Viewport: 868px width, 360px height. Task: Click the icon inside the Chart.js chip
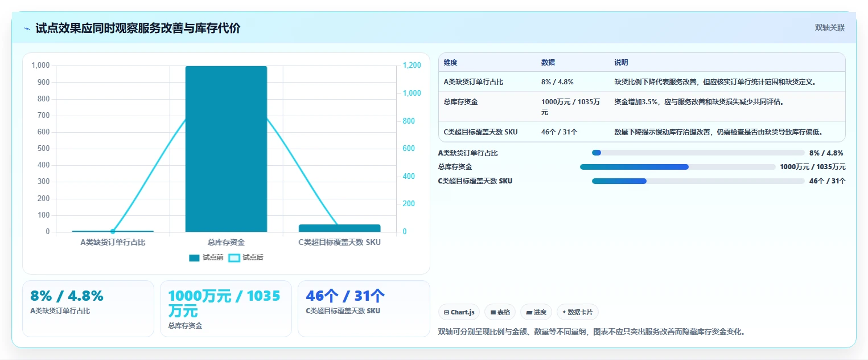click(446, 312)
